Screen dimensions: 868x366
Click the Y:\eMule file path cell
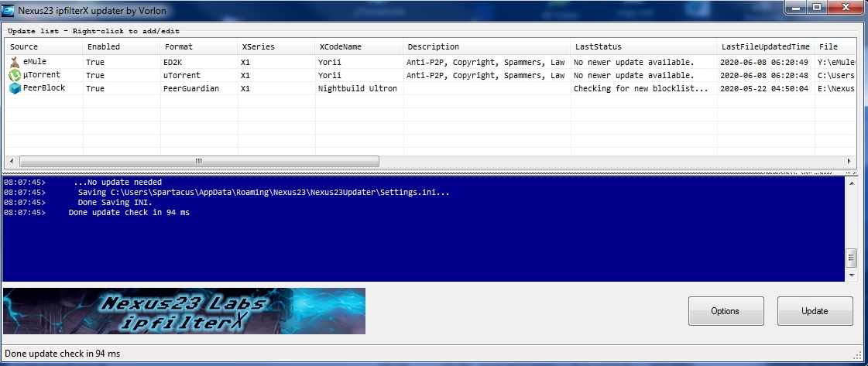coord(836,62)
